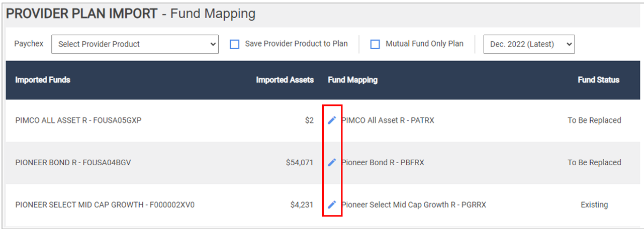644x229 pixels.
Task: Click pencil icon beside Pioneer Select Mid Cap Growth
Action: tap(332, 204)
